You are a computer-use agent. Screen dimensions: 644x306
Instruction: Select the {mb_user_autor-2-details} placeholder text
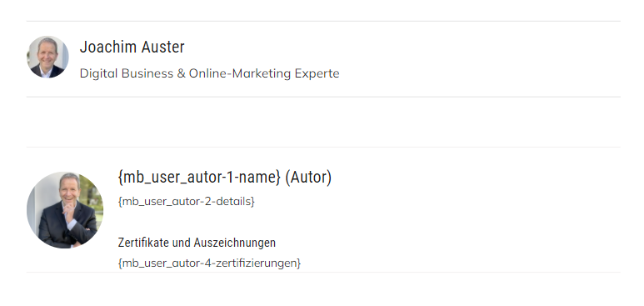point(187,202)
